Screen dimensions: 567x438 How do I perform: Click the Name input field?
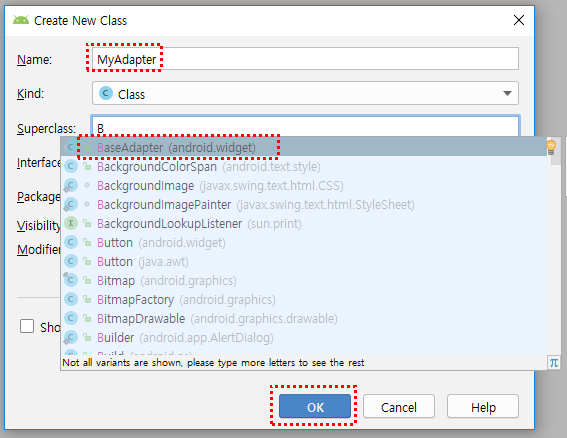click(305, 59)
